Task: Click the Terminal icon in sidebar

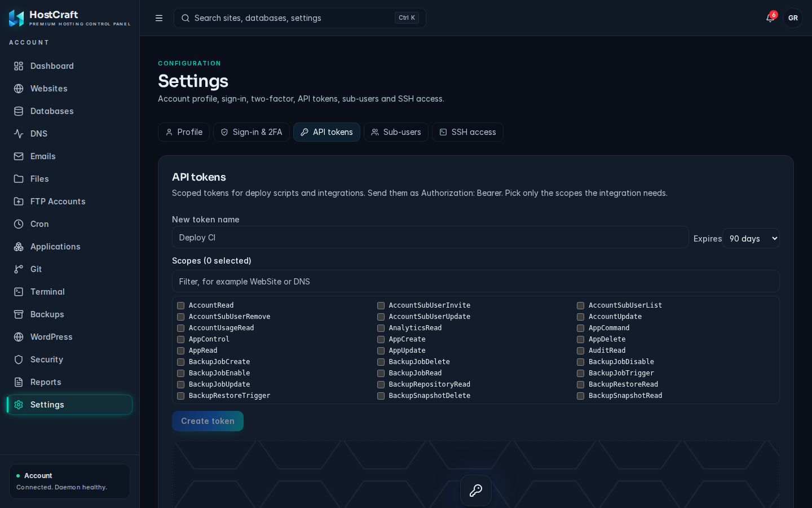Action: pos(19,292)
